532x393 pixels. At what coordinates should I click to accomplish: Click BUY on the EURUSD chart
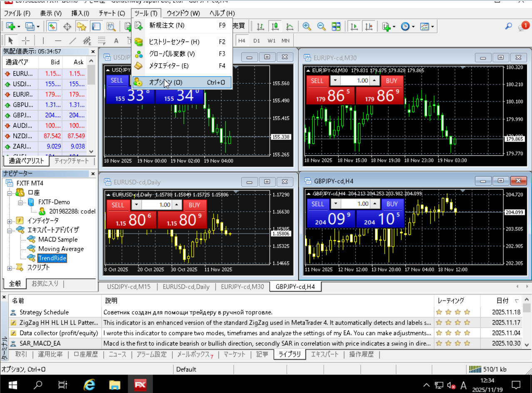point(194,205)
